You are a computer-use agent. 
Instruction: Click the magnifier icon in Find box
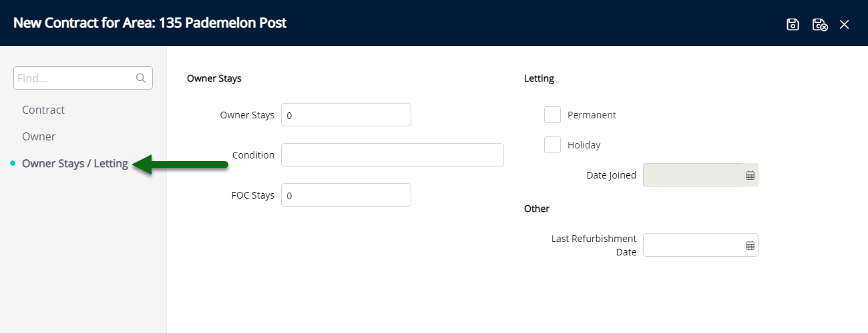point(141,78)
